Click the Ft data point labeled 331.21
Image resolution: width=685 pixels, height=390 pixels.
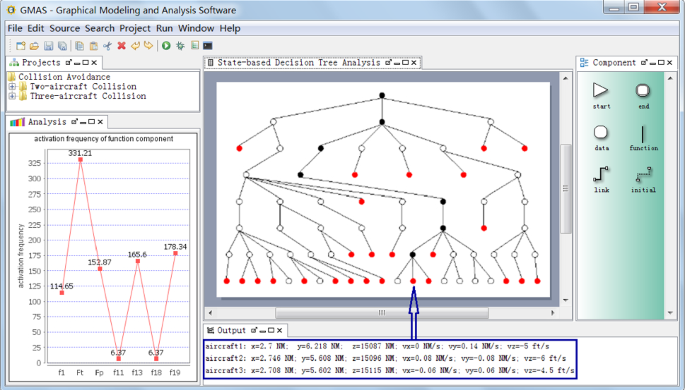(80, 160)
